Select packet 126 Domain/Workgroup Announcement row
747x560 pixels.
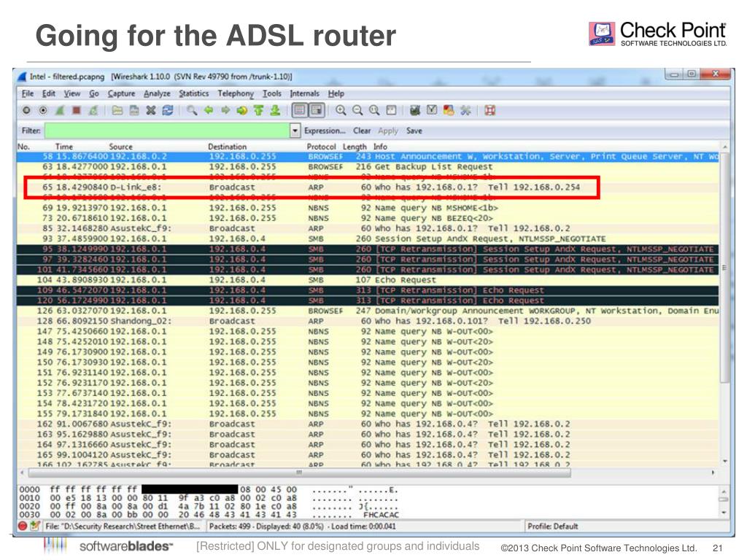click(x=368, y=311)
